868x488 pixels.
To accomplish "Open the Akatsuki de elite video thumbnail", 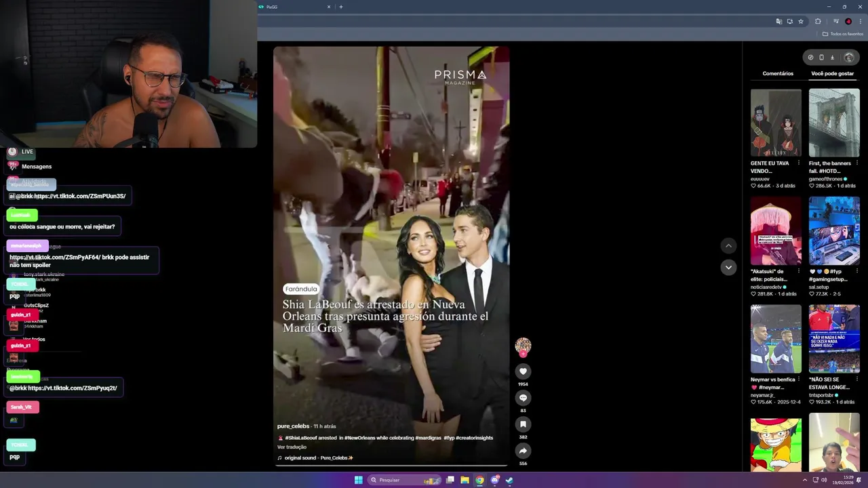I will (x=776, y=230).
